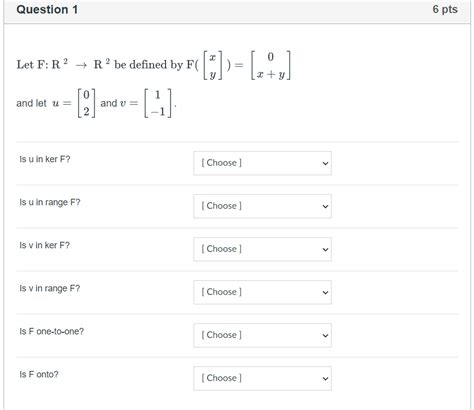Open the dropdown for 'Is v in range F?'

click(262, 292)
